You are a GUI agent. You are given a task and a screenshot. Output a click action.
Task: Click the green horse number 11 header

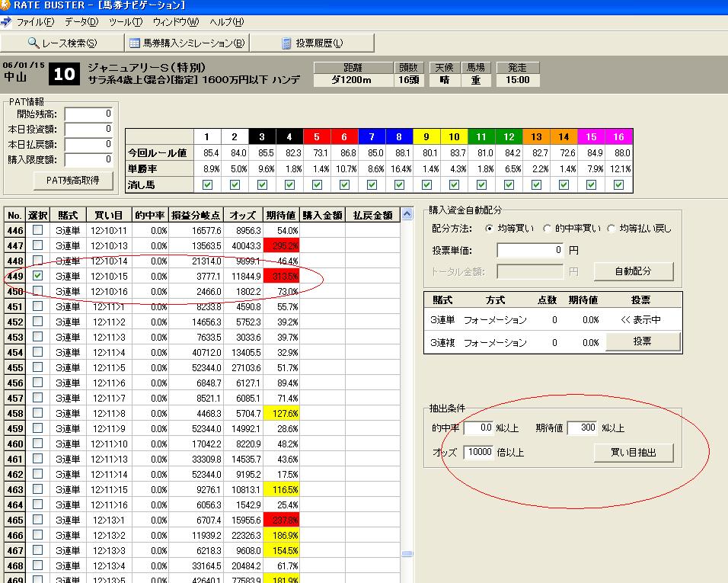pyautogui.click(x=481, y=137)
